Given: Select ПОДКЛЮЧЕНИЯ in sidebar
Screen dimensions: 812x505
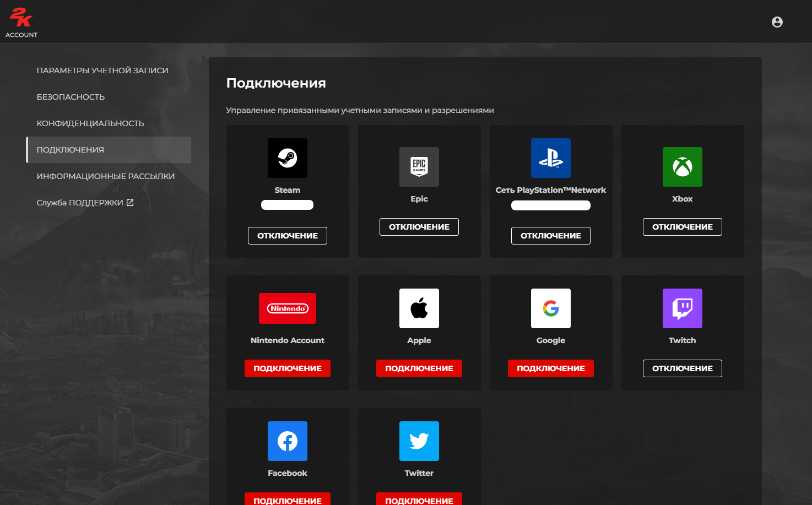Looking at the screenshot, I should (109, 150).
